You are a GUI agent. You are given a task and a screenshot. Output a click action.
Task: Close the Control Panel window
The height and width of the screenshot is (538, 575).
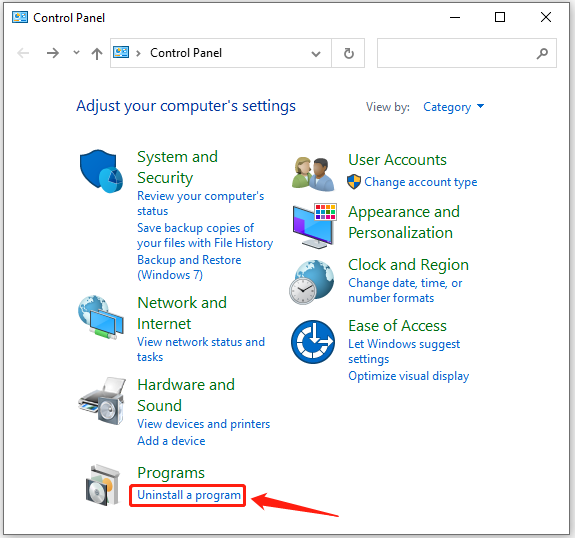(x=546, y=17)
